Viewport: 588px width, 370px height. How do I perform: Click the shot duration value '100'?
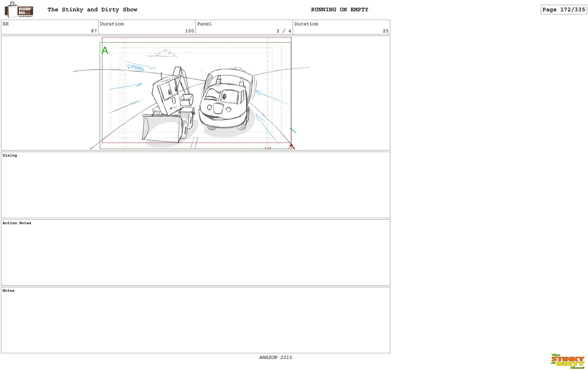190,31
